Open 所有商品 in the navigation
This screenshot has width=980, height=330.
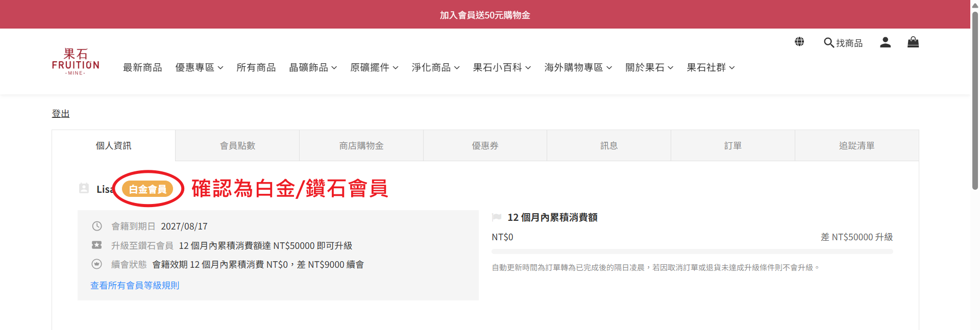(x=256, y=67)
